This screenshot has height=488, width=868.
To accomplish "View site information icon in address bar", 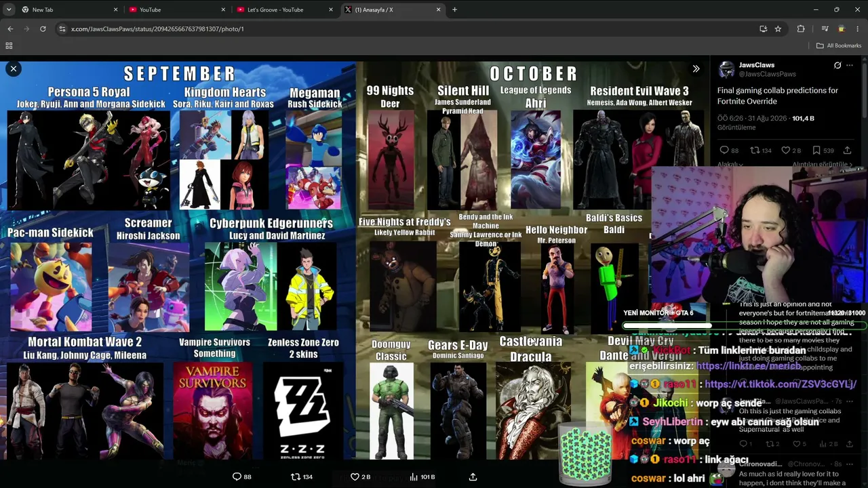I will (62, 28).
